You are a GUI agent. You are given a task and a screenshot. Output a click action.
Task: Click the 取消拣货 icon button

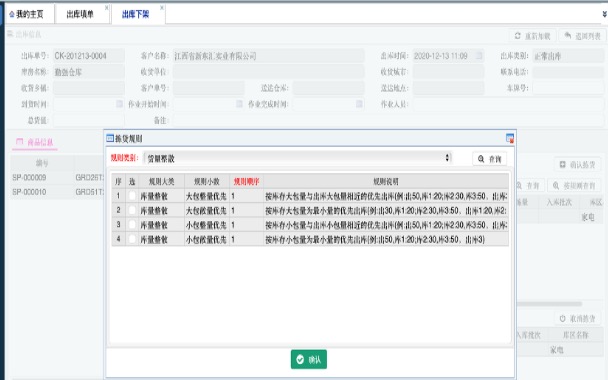click(x=563, y=319)
